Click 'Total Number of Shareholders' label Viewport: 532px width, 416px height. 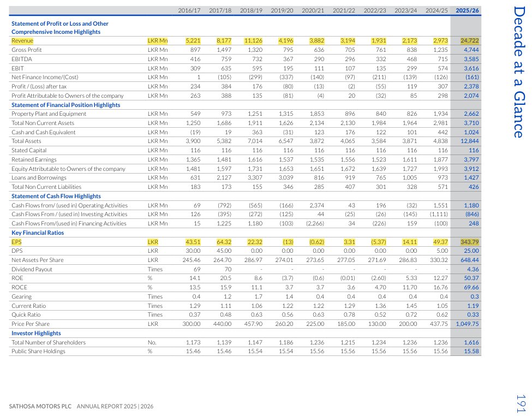49,343
